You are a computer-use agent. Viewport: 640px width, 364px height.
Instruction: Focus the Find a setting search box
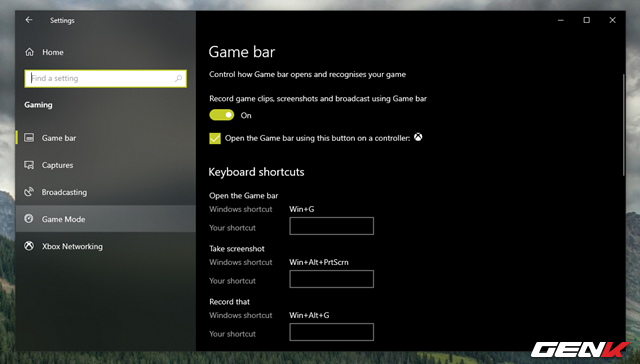106,78
